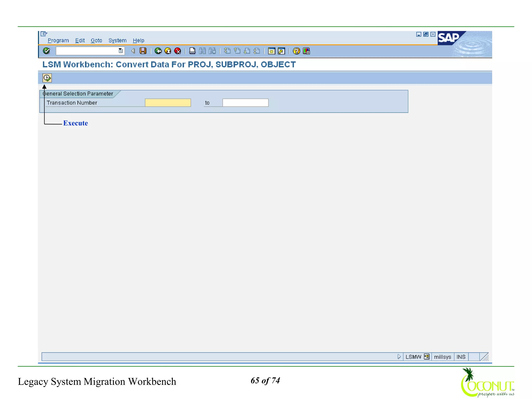Open the command field history dropdown
This screenshot has width=532, height=399.
pos(121,51)
